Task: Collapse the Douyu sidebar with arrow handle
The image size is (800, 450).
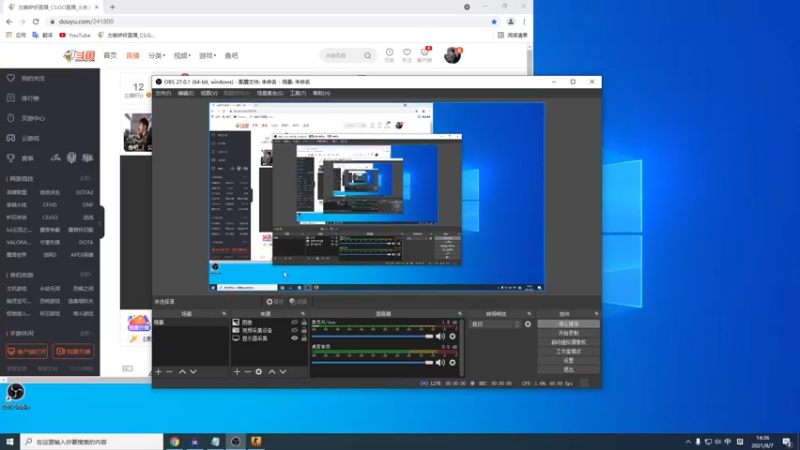Action: [x=101, y=222]
